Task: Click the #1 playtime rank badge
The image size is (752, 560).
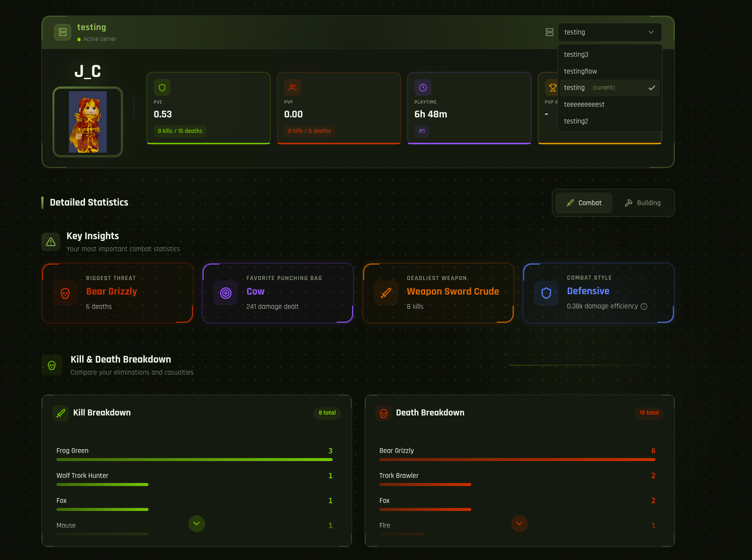Action: [x=422, y=131]
